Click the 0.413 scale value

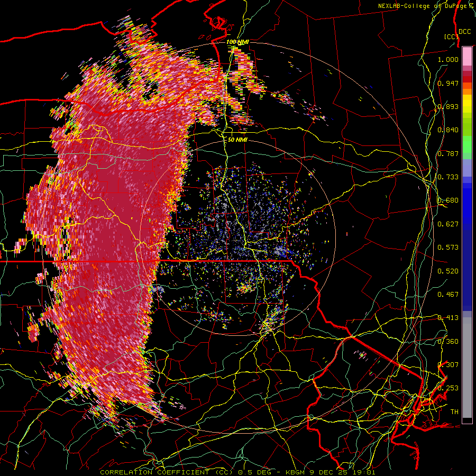[448, 318]
